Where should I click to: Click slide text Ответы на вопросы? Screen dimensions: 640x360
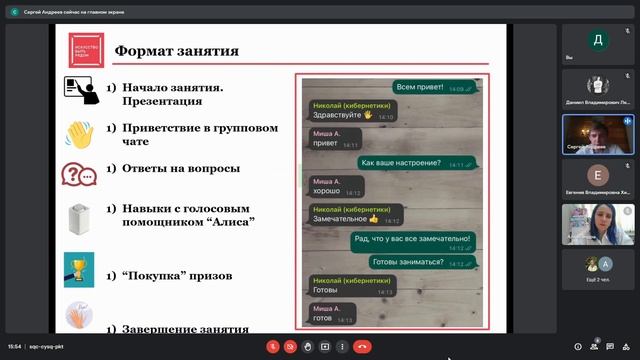[x=181, y=168]
